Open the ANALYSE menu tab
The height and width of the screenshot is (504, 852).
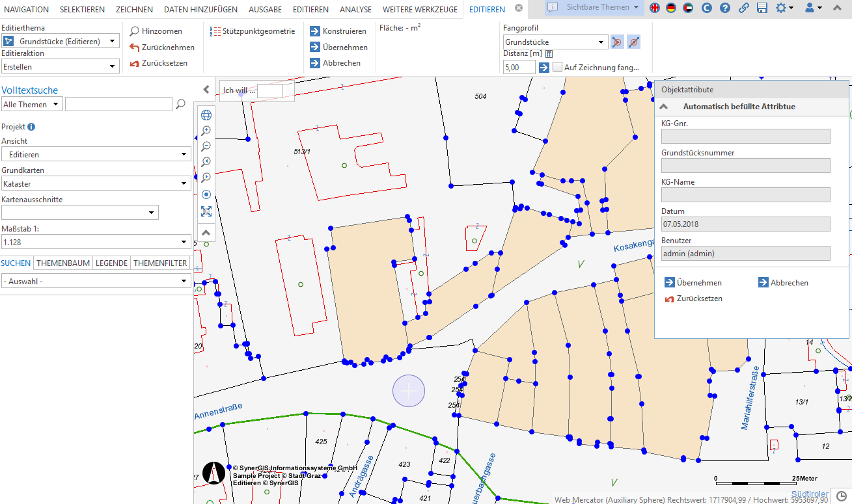(355, 9)
